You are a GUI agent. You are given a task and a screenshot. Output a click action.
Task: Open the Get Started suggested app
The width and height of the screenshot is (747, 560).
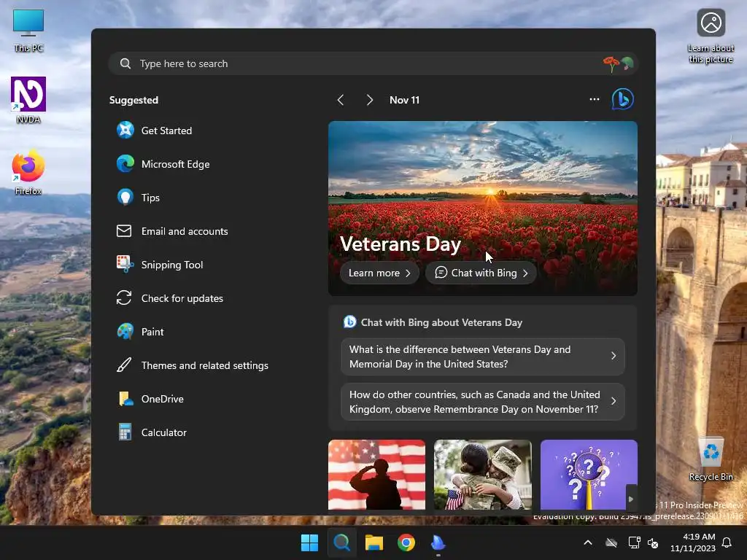(155, 130)
